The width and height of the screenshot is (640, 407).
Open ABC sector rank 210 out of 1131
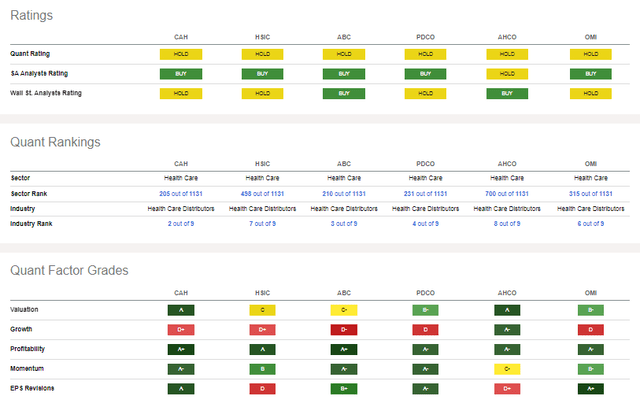coord(344,193)
